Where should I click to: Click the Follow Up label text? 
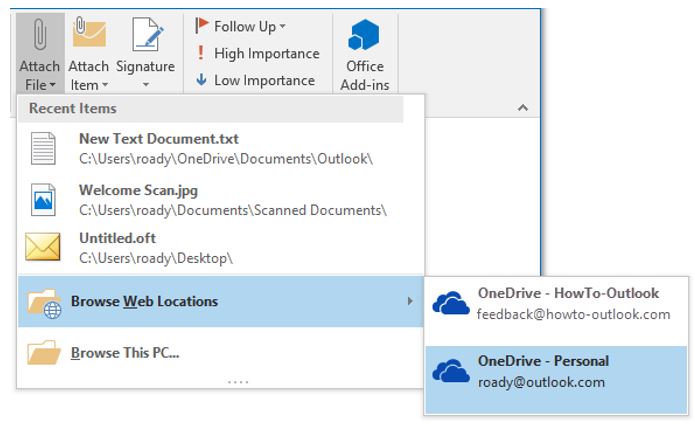[x=245, y=27]
